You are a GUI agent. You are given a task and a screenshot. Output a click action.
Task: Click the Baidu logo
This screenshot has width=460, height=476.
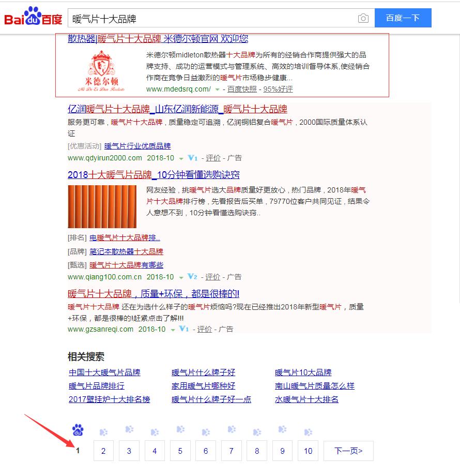(33, 17)
